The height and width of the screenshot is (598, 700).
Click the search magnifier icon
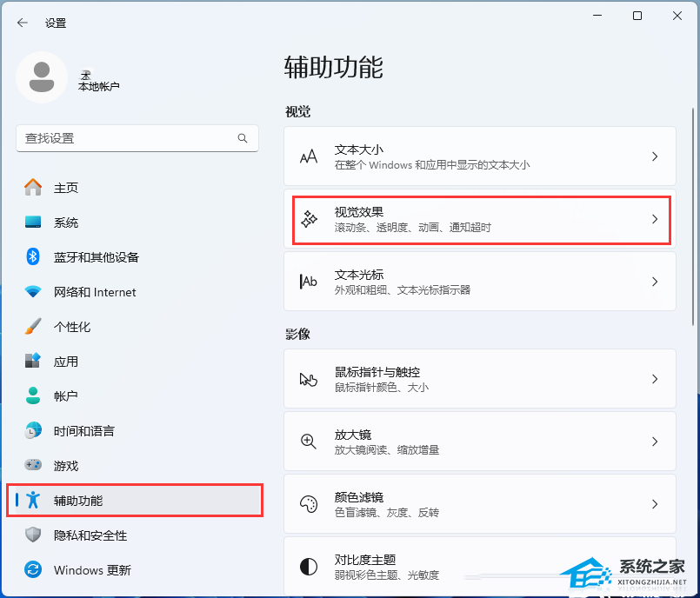243,138
